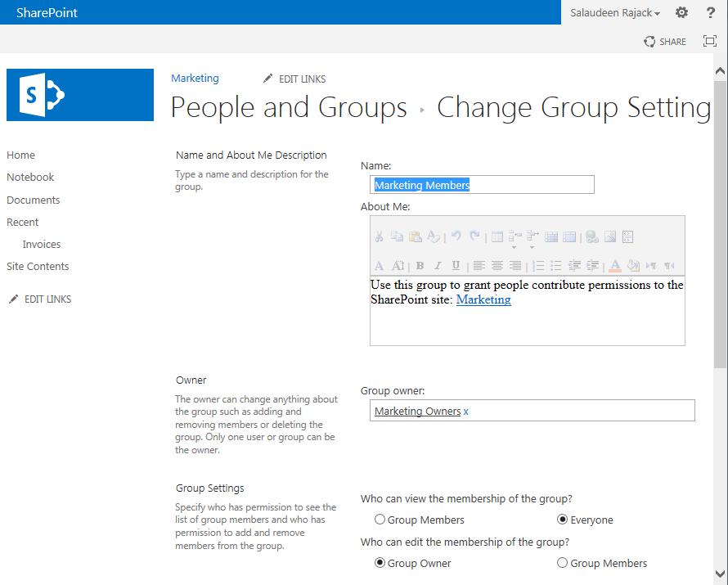Click the Font letter A icon
The width and height of the screenshot is (728, 585).
tap(379, 266)
